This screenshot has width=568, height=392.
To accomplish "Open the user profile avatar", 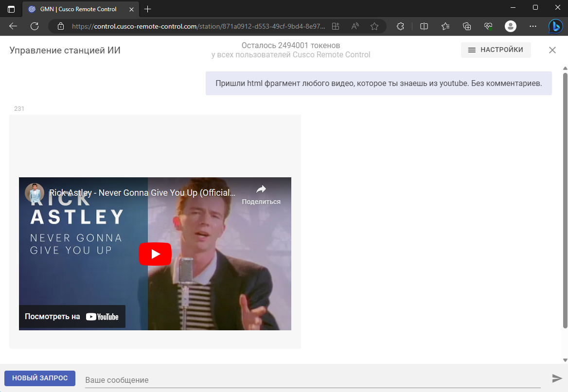I will coord(511,26).
